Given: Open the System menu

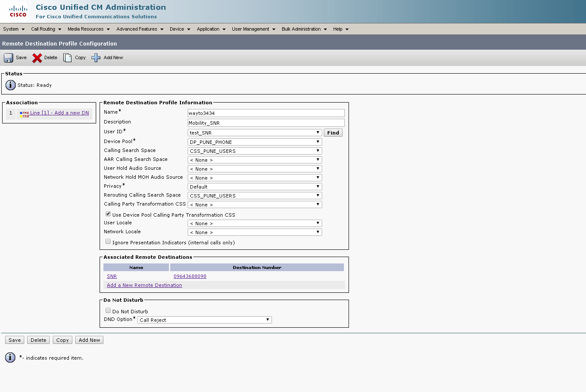Looking at the screenshot, I should point(14,29).
